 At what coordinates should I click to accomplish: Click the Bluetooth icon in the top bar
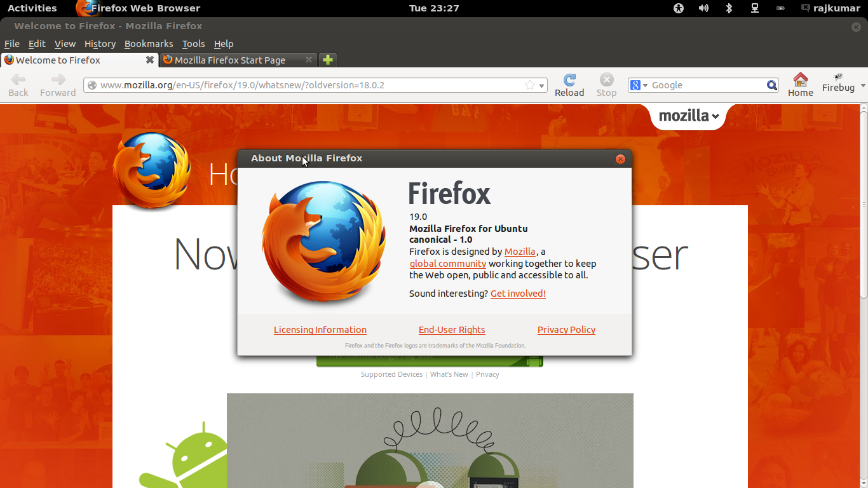tap(728, 8)
